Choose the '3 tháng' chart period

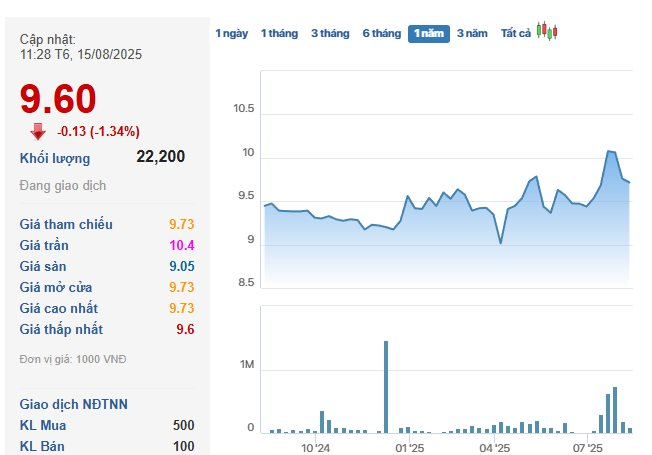click(x=330, y=33)
